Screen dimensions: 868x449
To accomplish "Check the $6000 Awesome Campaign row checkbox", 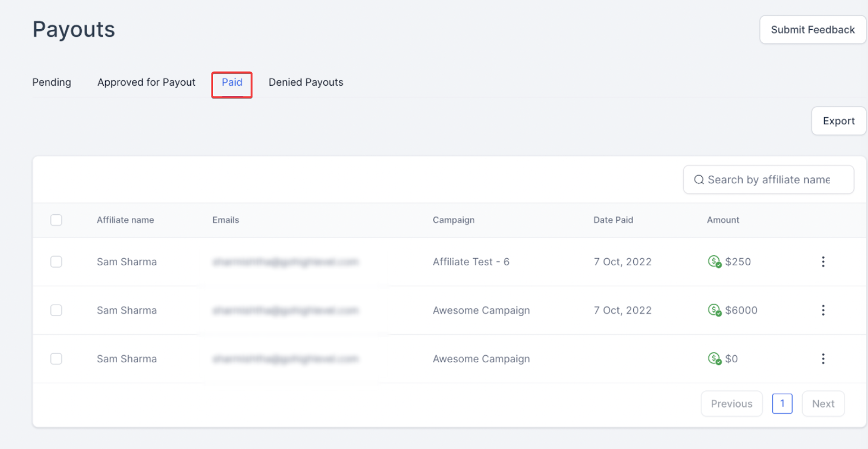I will (56, 310).
